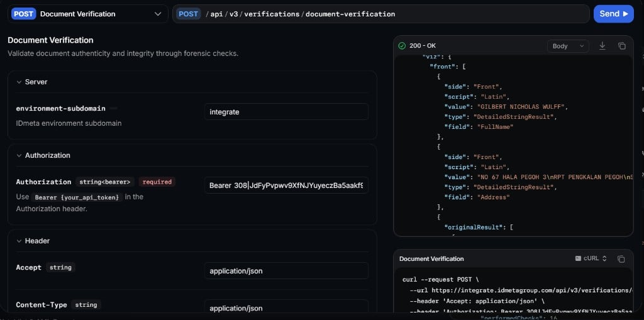644x320 pixels.
Task: Click the Bearer {your_api_token} inline code
Action: 77,197
